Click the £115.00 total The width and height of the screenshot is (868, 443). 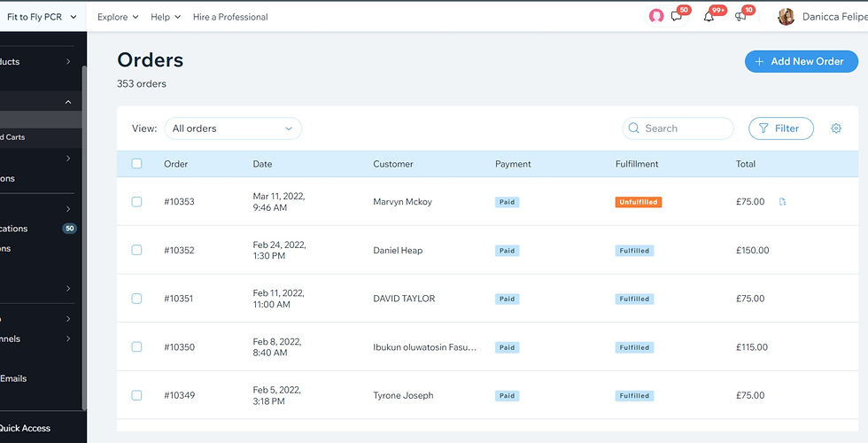pos(752,347)
